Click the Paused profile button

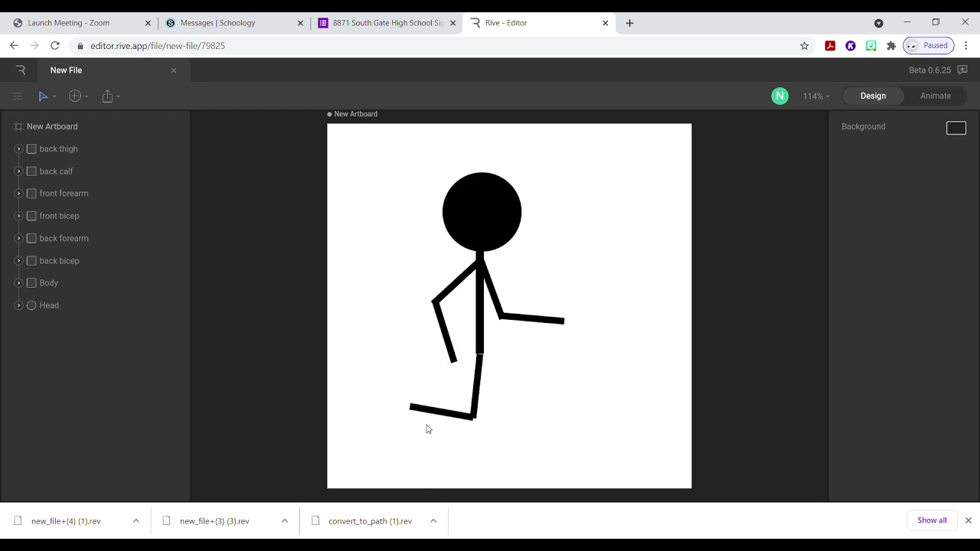point(928,46)
